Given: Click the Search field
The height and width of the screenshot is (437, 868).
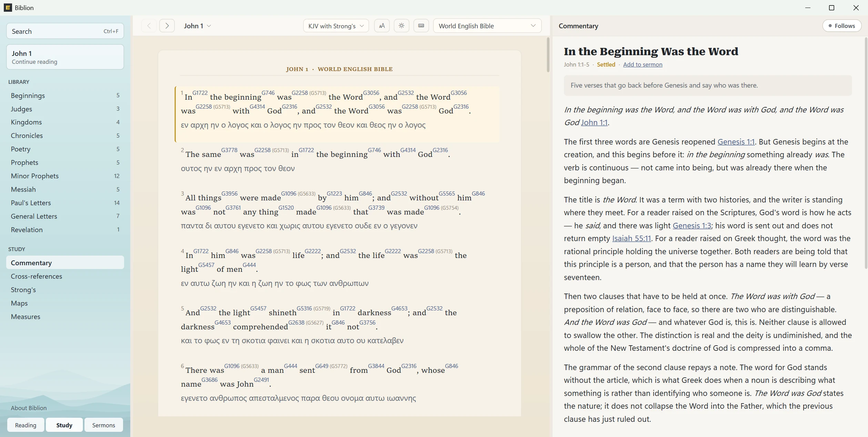Looking at the screenshot, I should [x=65, y=31].
